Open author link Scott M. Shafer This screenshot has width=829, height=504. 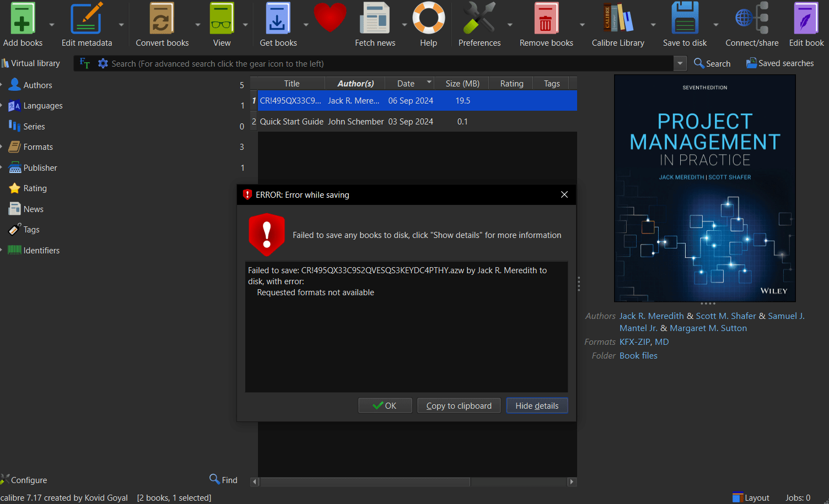[x=726, y=316]
